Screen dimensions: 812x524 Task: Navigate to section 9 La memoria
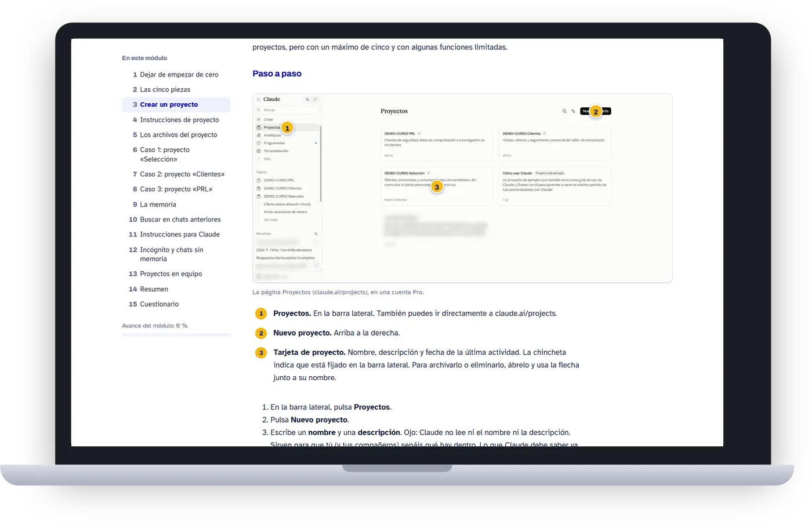(x=176, y=205)
